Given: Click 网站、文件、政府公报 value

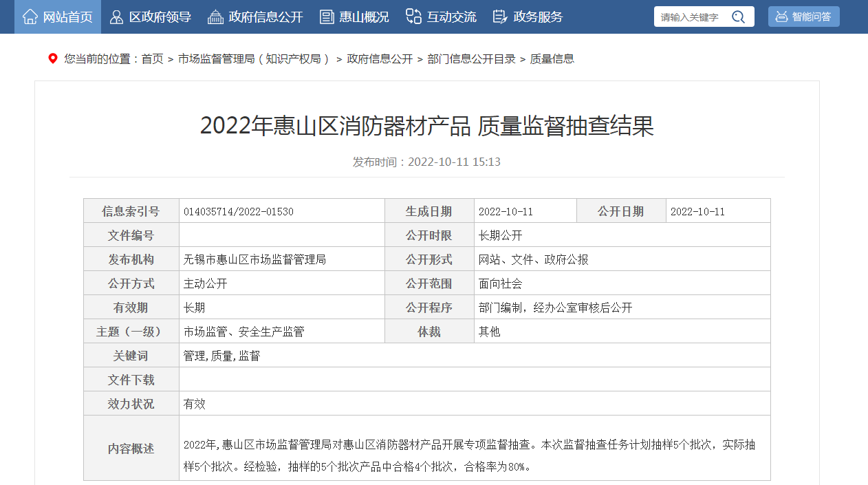Looking at the screenshot, I should click(533, 259).
